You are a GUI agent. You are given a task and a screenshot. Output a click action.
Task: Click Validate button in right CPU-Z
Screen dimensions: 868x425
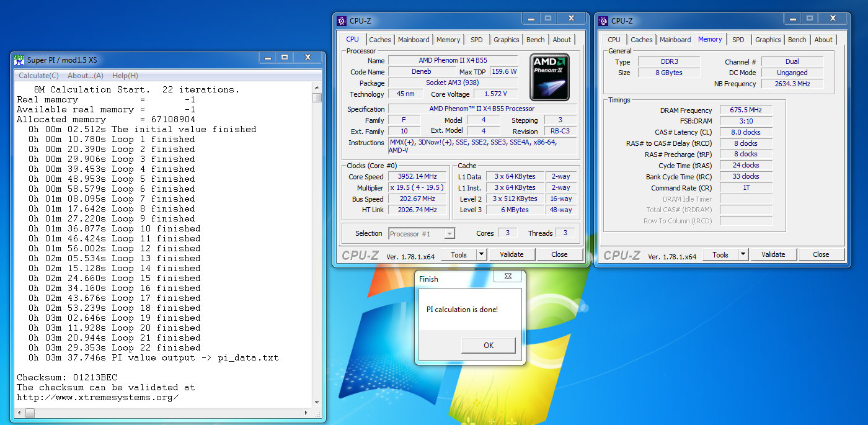click(x=773, y=254)
